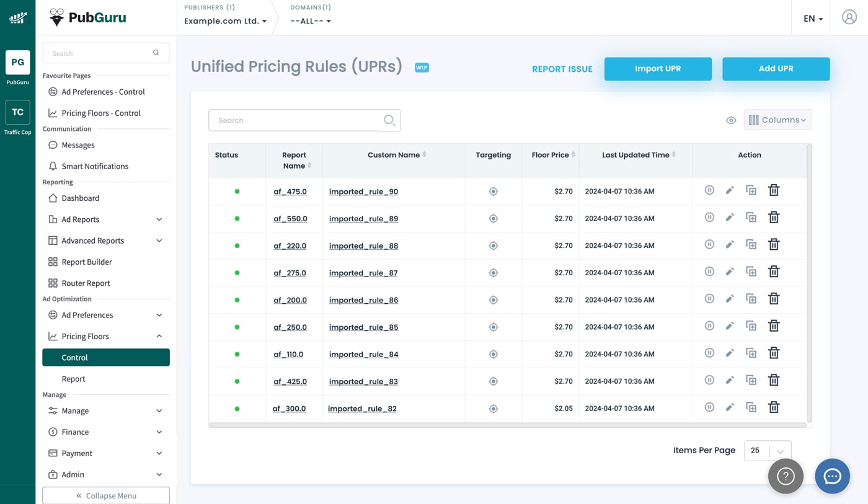Viewport: 868px width, 504px height.
Task: Delete the imported_rule_90 rule
Action: [774, 190]
